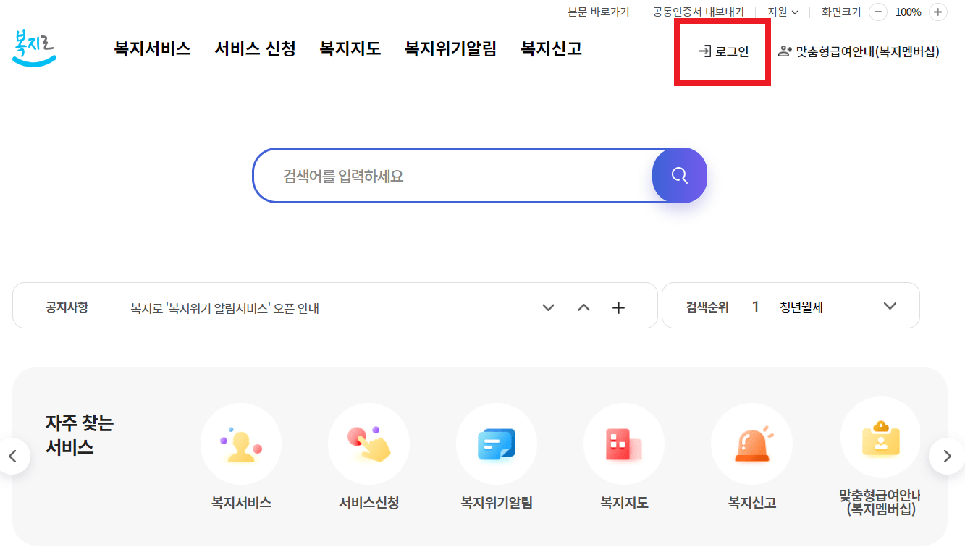
Task: Open the 서비스 신청 navigation menu
Action: click(x=255, y=48)
